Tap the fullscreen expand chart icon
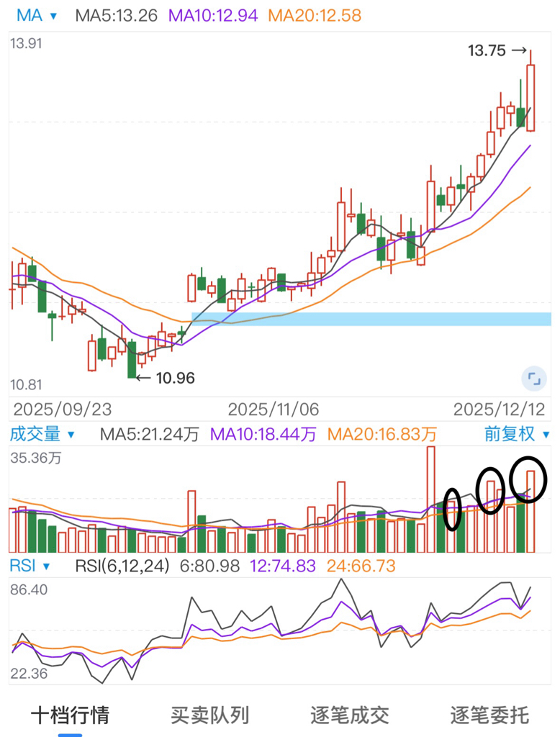The height and width of the screenshot is (737, 560). click(x=534, y=379)
